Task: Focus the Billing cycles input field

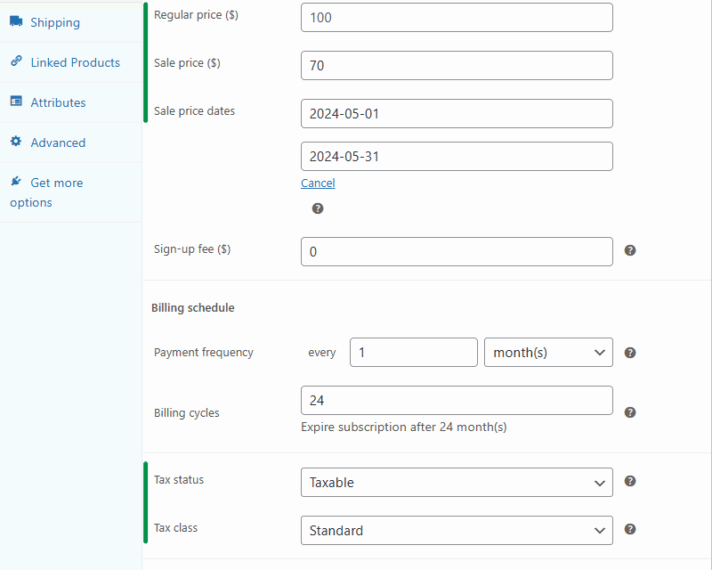Action: click(456, 400)
